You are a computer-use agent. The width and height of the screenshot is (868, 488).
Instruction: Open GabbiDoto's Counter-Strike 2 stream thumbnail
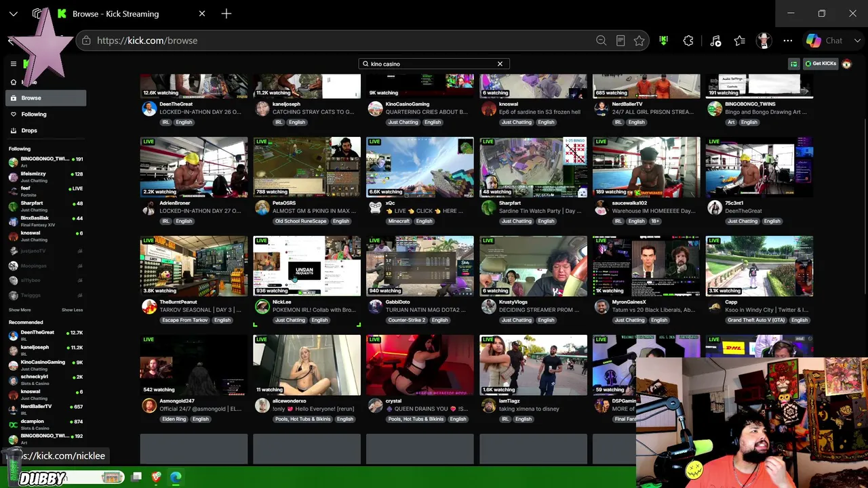coord(420,266)
